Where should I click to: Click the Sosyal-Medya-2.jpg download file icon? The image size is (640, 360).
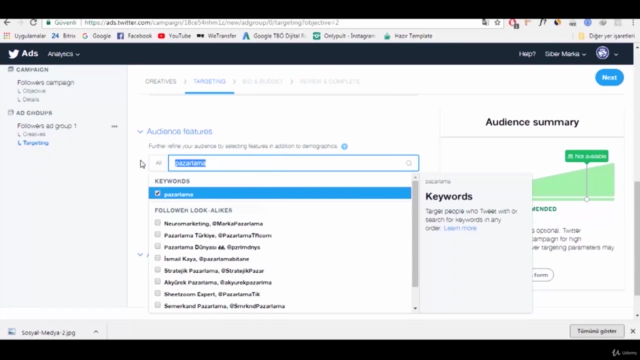coord(12,332)
